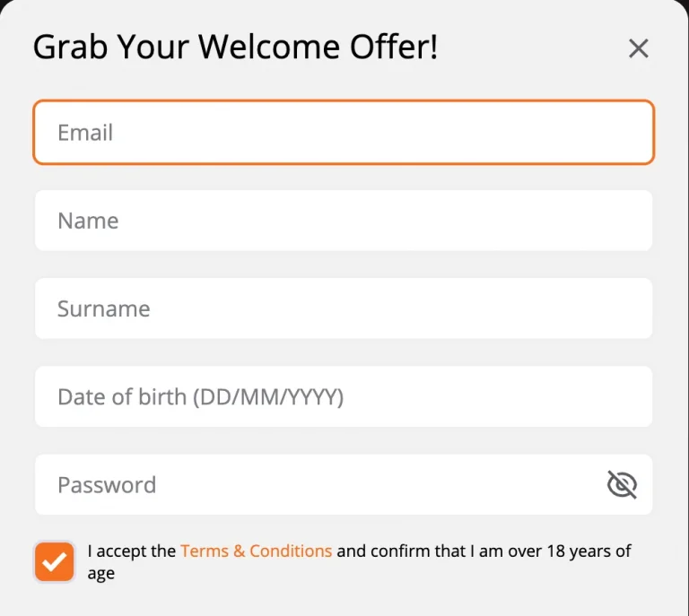Screen dimensions: 689x616
Task: Uncheck the Terms & Conditions checkbox
Action: tap(55, 561)
